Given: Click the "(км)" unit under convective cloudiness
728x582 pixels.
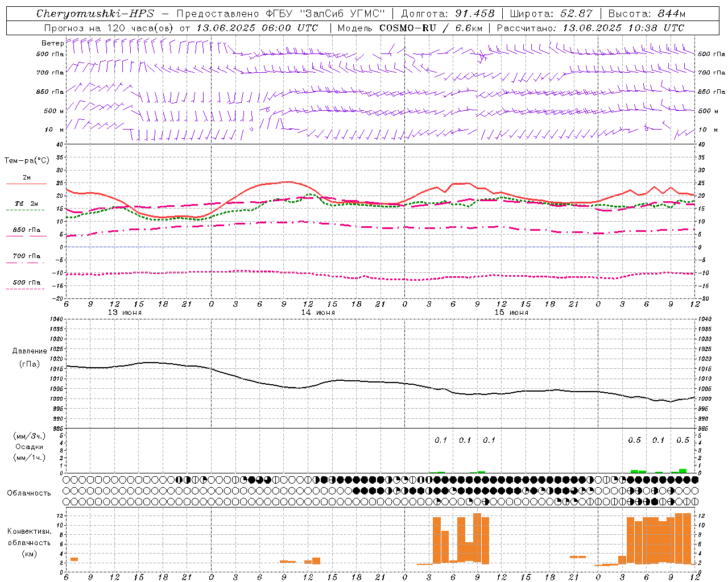Looking at the screenshot, I should click(29, 554).
